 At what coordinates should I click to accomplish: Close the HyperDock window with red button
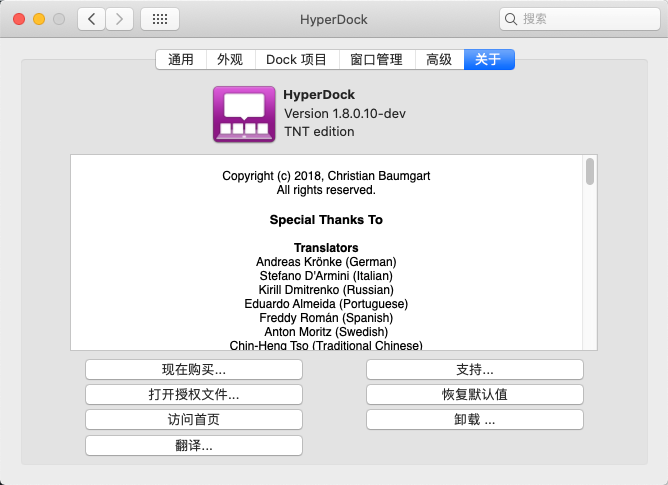pos(19,19)
